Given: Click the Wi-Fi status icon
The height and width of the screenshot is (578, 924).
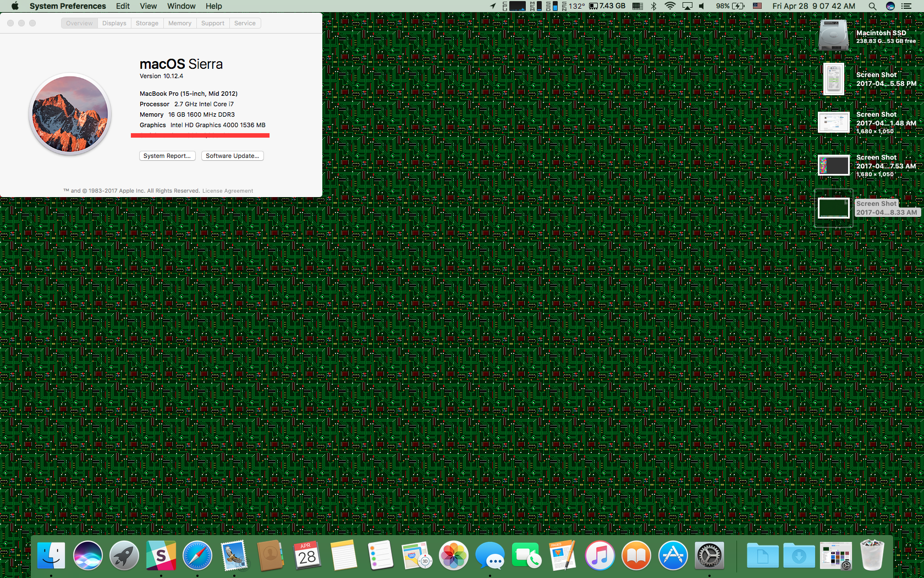Looking at the screenshot, I should coord(670,6).
